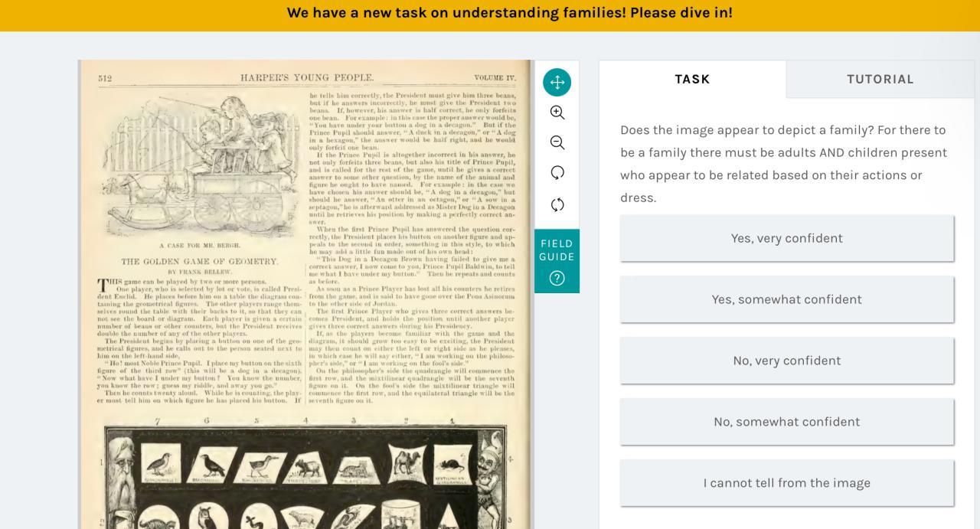980x529 pixels.
Task: Select "I cannot tell from the image"
Action: 787,483
